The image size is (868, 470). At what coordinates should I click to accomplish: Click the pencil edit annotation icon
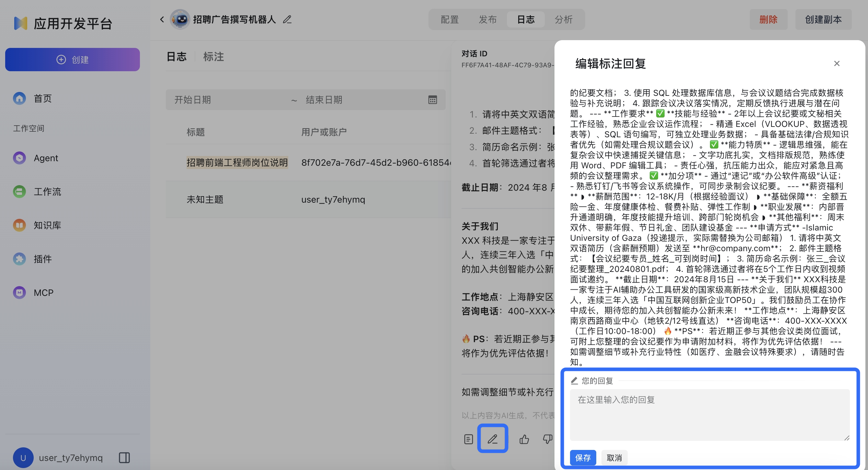point(492,439)
